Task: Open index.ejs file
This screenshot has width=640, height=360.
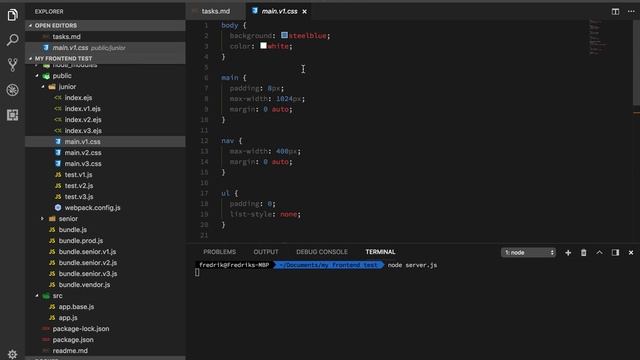Action: point(105,98)
